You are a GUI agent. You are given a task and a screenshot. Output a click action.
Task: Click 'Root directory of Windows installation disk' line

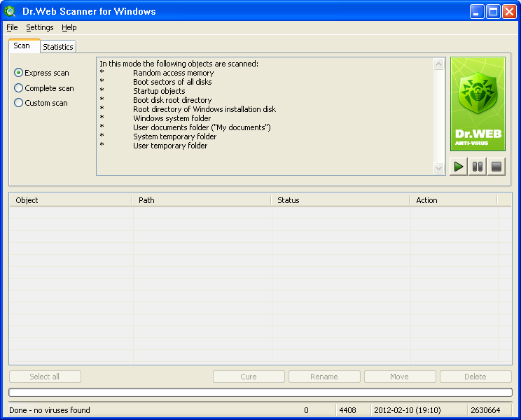click(x=204, y=109)
